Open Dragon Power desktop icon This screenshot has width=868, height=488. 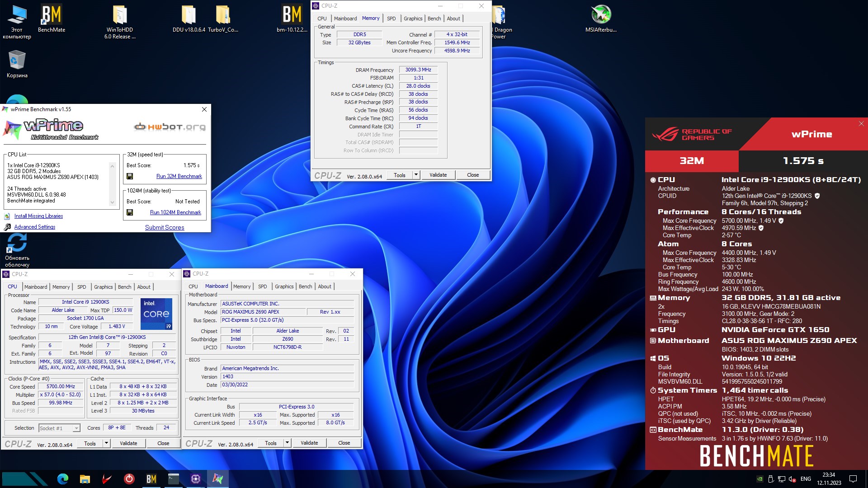tap(502, 22)
